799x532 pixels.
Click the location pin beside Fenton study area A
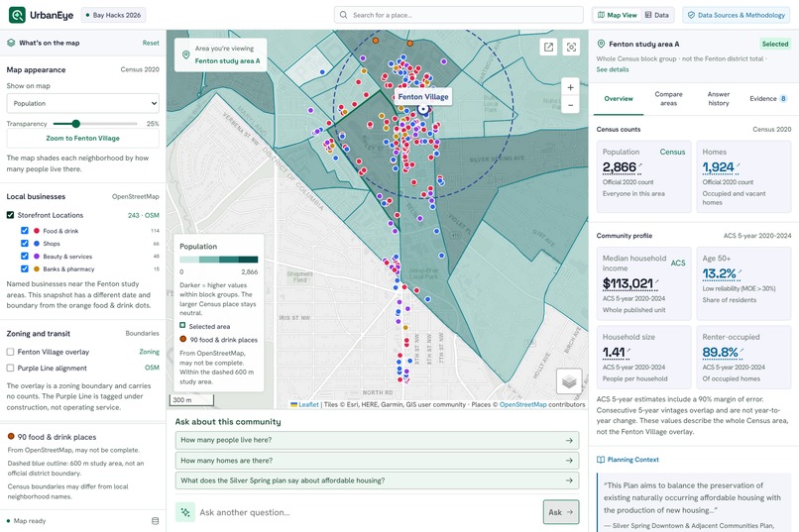[601, 44]
